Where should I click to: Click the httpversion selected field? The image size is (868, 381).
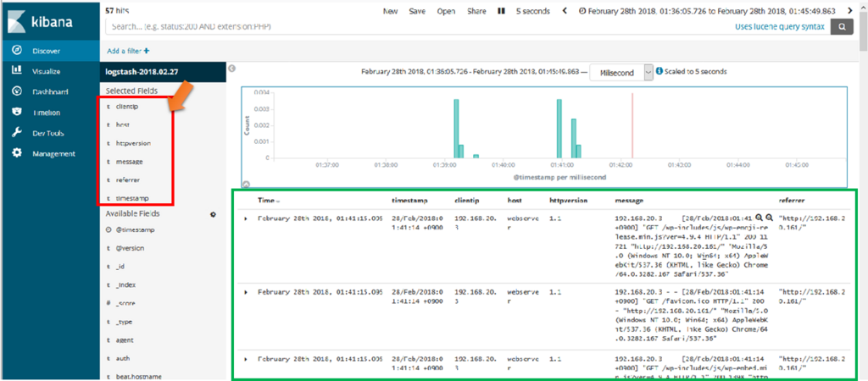pos(133,143)
